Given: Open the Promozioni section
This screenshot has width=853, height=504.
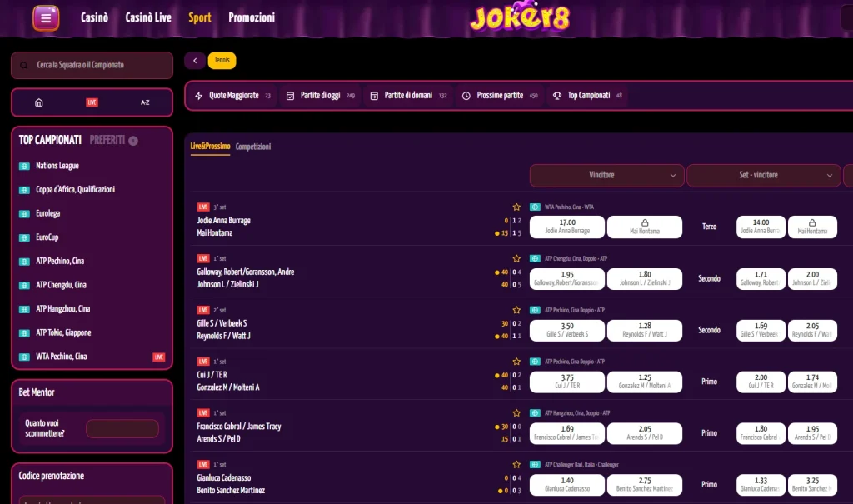Looking at the screenshot, I should 252,17.
